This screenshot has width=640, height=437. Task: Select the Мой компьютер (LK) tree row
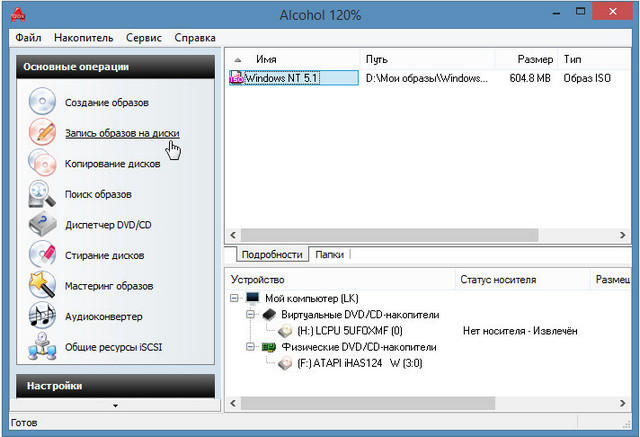tap(312, 298)
